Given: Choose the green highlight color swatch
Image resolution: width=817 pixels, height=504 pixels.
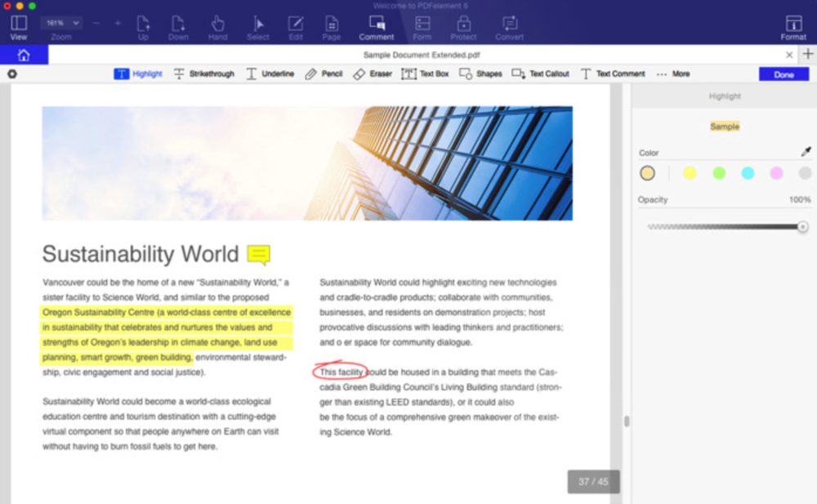Looking at the screenshot, I should pos(718,173).
